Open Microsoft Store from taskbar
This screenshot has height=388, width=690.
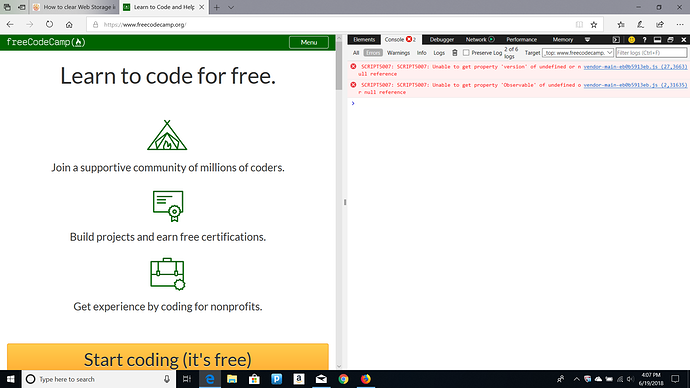(254, 379)
